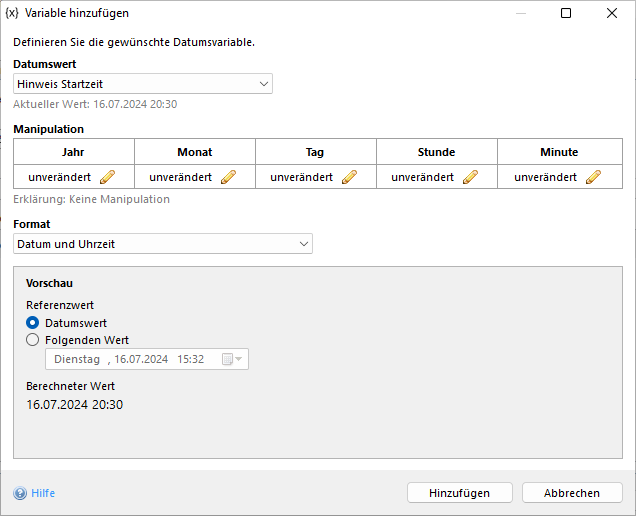Click the date field showing Dienstag, 16.07.2024
This screenshot has height=516, width=636.
pos(130,359)
